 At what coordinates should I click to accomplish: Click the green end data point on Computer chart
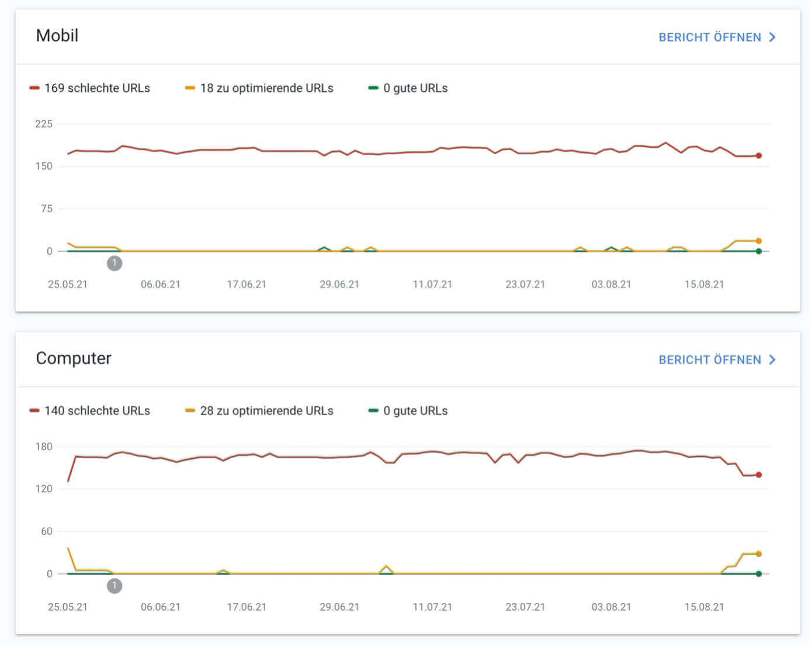[759, 574]
